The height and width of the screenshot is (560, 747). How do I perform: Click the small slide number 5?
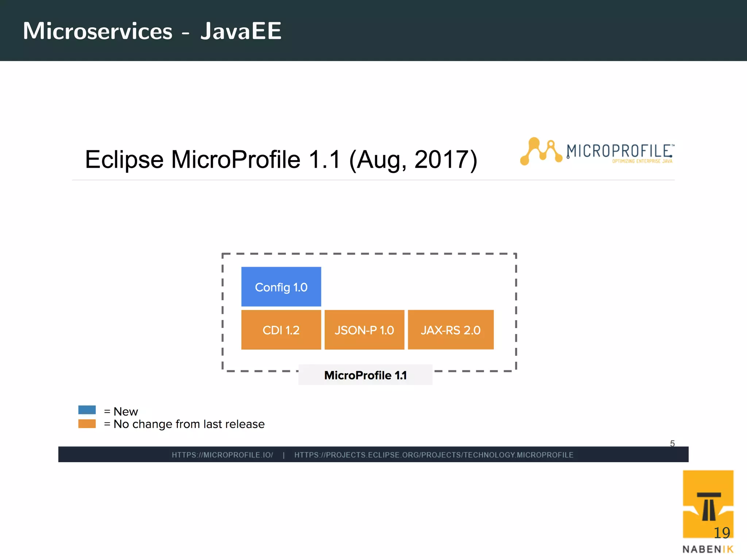[x=672, y=443]
